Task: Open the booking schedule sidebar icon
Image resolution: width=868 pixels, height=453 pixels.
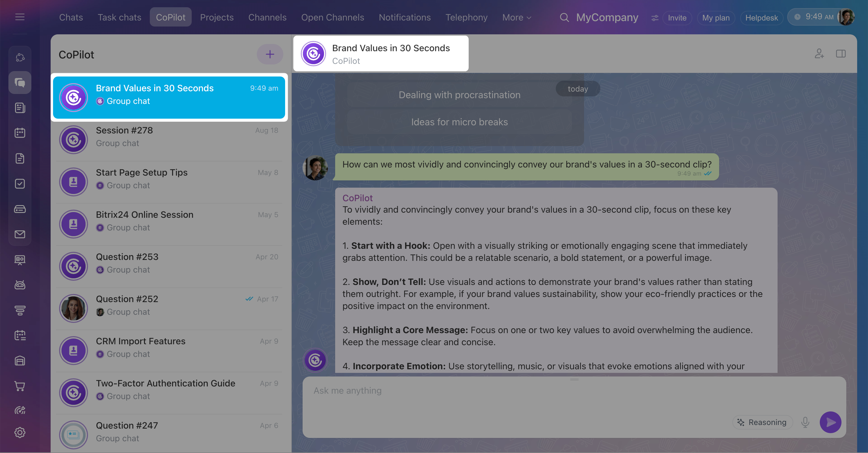Action: (20, 336)
